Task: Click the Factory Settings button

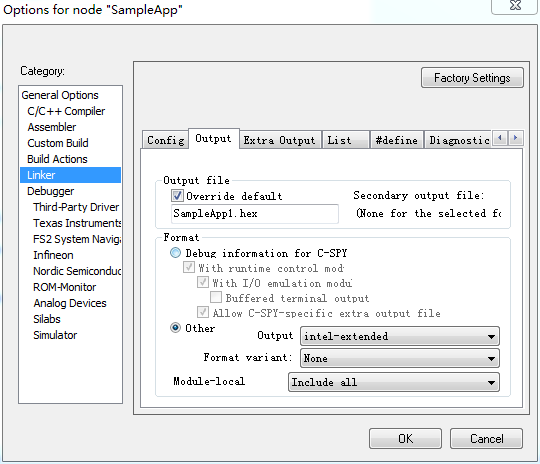Action: tap(472, 78)
